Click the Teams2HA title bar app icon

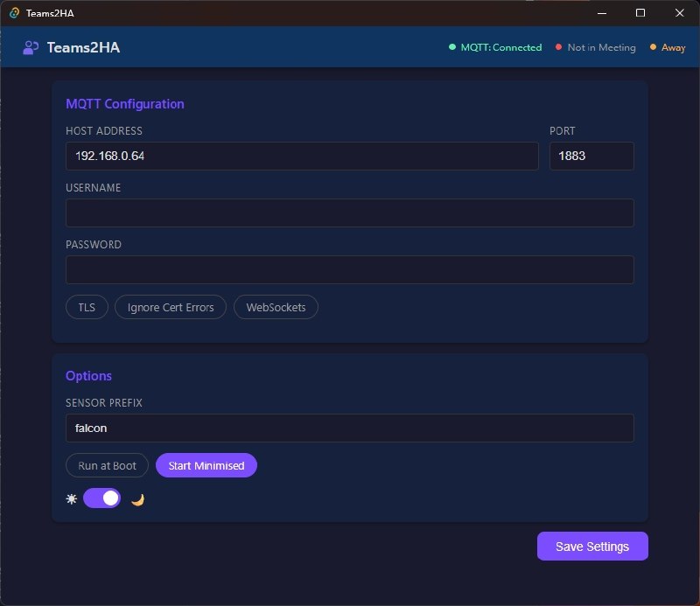(x=14, y=13)
